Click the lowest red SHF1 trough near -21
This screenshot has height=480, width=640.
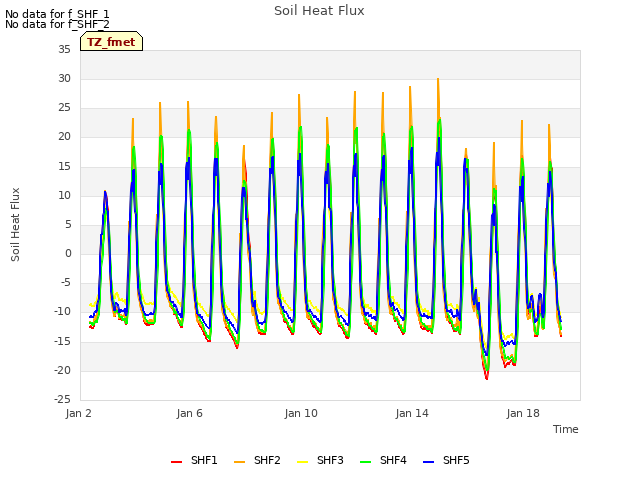tap(487, 378)
